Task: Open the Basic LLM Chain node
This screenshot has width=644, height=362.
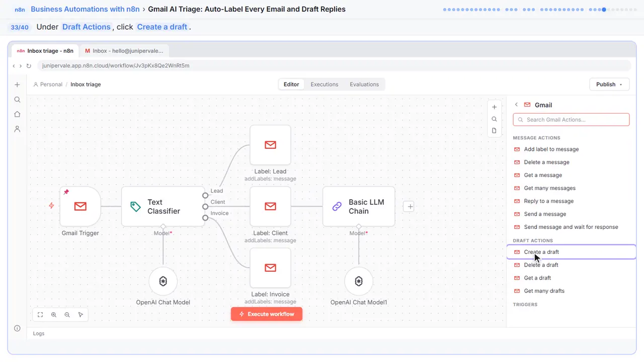Action: tap(359, 206)
